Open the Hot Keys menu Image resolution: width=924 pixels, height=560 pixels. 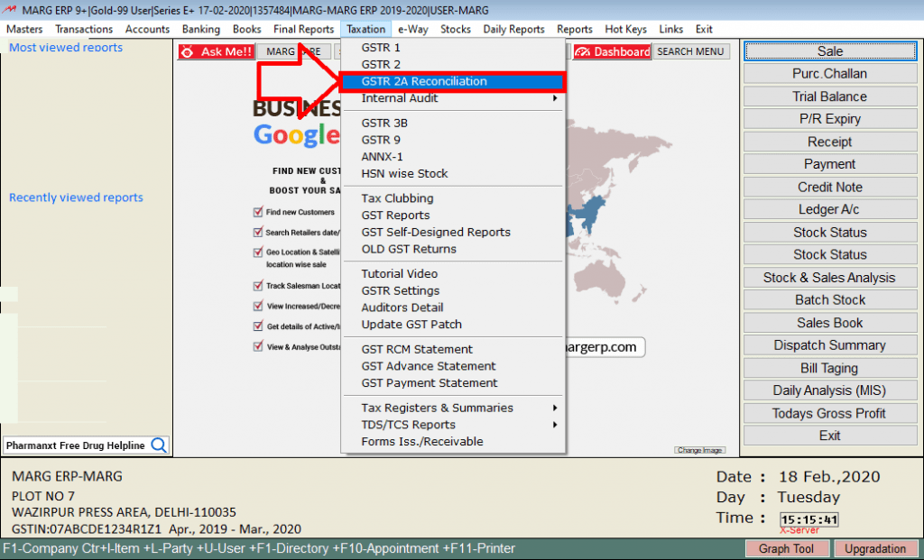point(626,29)
